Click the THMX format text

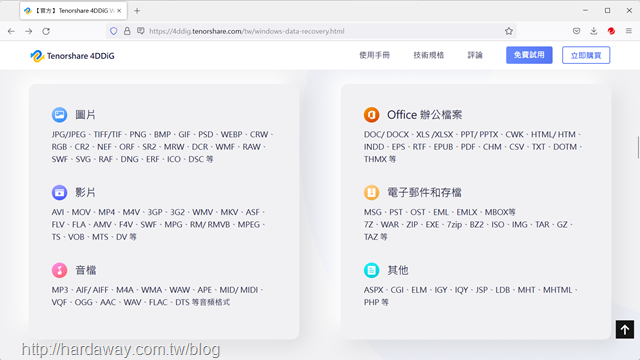coord(375,159)
